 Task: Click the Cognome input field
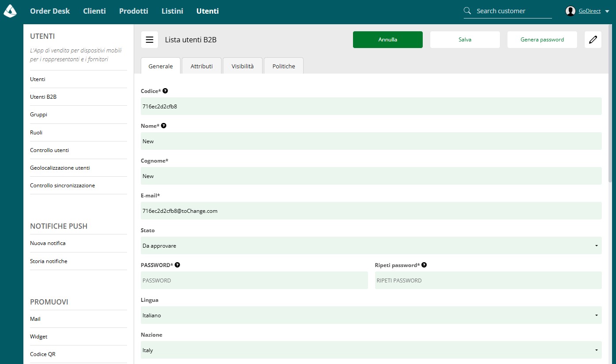click(371, 176)
